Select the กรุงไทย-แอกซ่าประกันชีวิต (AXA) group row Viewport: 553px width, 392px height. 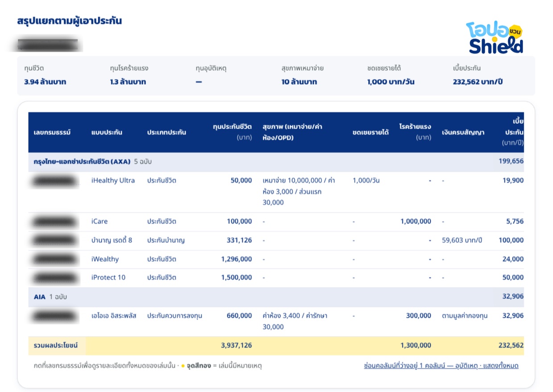276,161
